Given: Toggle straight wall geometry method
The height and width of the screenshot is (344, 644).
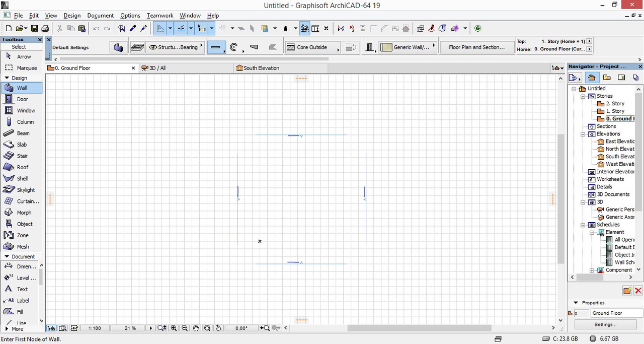Looking at the screenshot, I should coord(216,47).
